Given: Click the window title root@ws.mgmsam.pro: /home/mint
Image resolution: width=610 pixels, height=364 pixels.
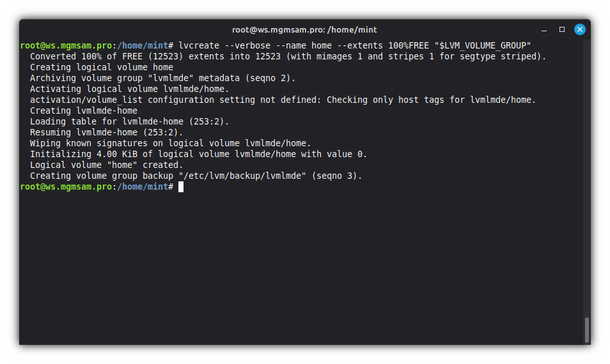Looking at the screenshot, I should pyautogui.click(x=304, y=29).
